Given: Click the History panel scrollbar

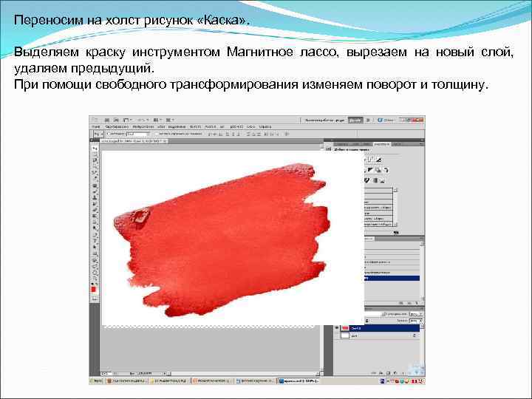Looking at the screenshot, I should click(x=422, y=271).
